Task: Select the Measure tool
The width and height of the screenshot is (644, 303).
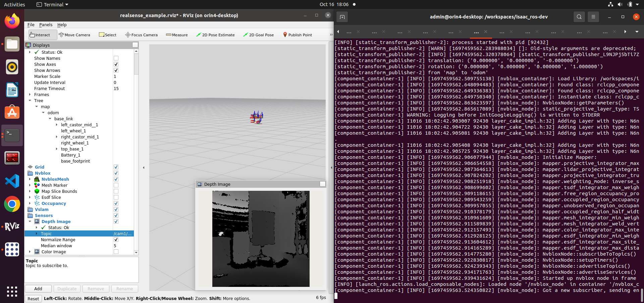Action: pos(177,35)
